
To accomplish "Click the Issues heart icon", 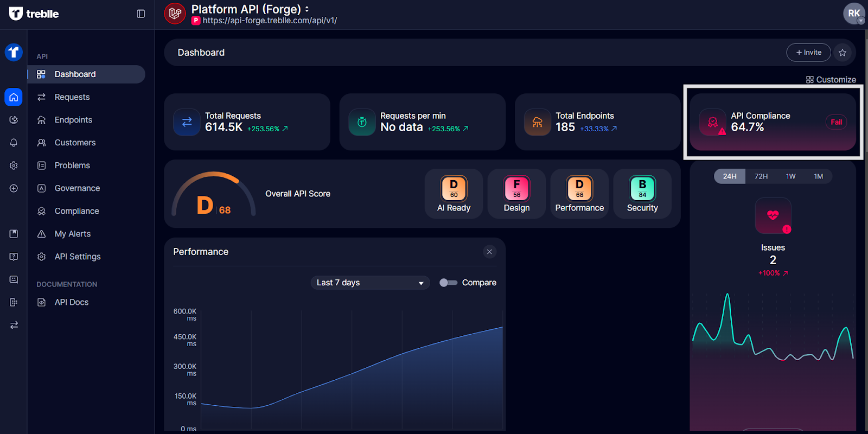I will coord(773,216).
